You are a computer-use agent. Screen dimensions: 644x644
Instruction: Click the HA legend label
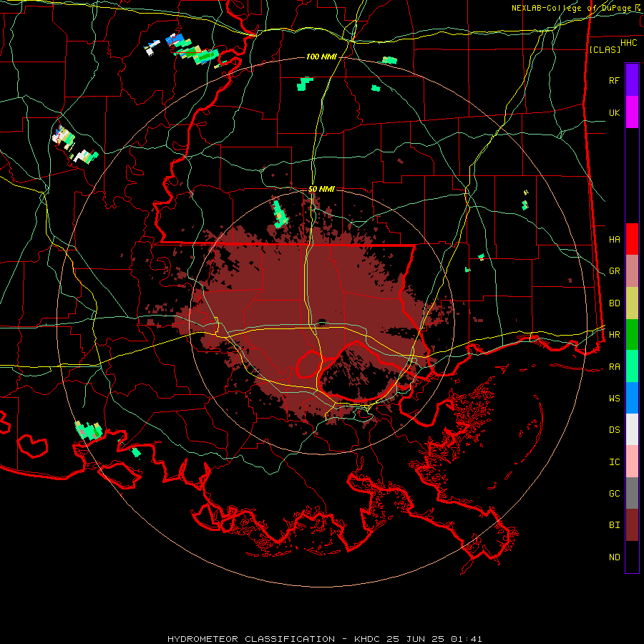615,239
